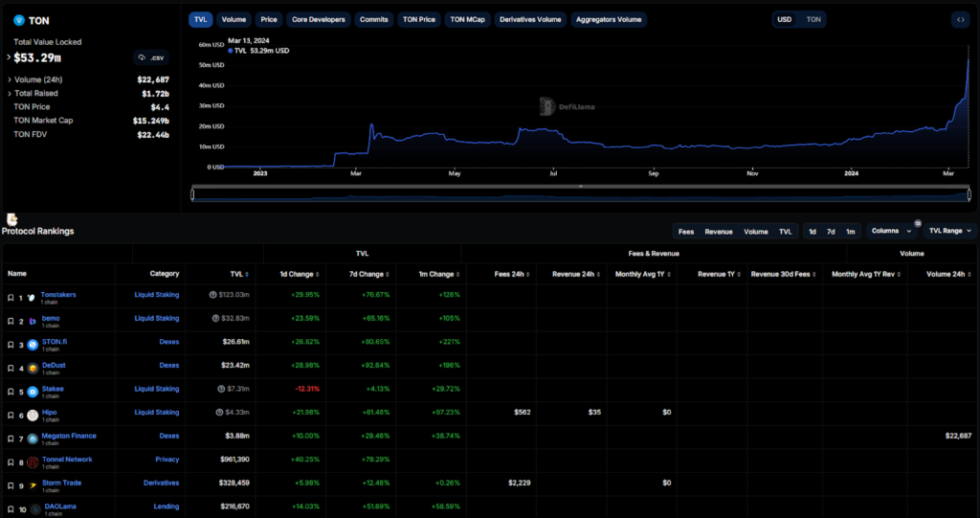Open the Megaton Finance protocol page
This screenshot has height=518, width=980.
pyautogui.click(x=69, y=436)
